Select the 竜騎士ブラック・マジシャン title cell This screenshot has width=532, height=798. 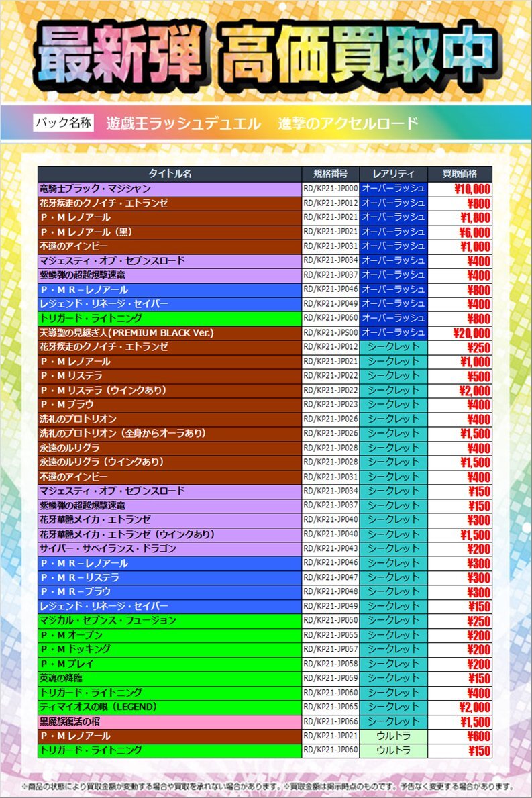point(170,189)
